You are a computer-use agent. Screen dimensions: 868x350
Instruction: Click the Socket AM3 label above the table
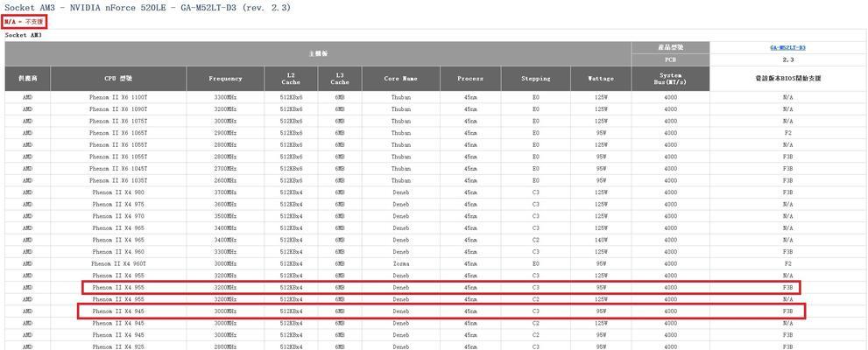(x=24, y=35)
